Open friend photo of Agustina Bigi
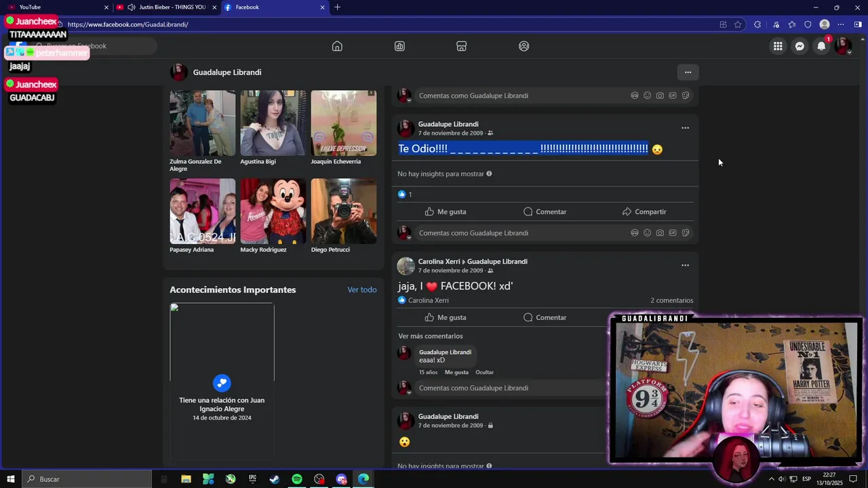 (x=273, y=123)
